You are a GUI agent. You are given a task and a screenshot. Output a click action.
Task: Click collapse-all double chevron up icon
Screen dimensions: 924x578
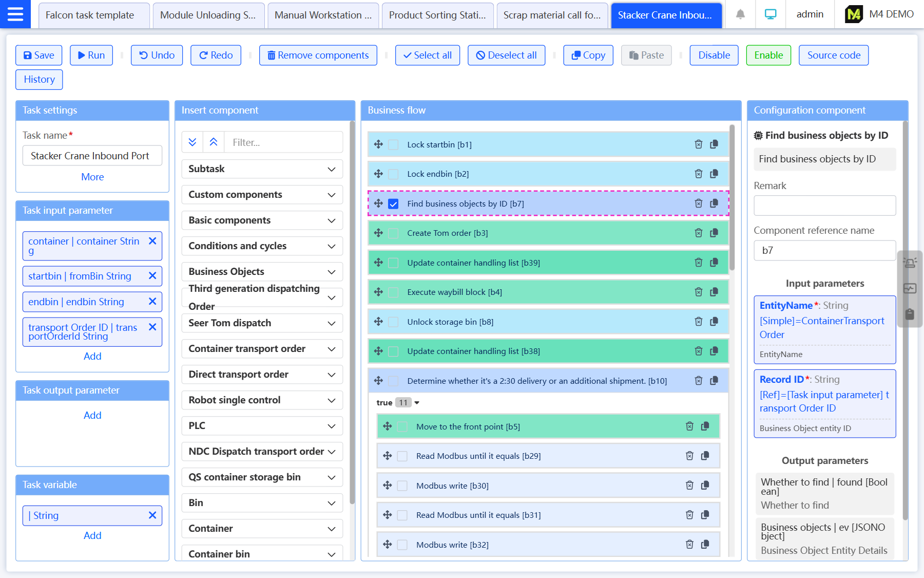click(x=214, y=142)
